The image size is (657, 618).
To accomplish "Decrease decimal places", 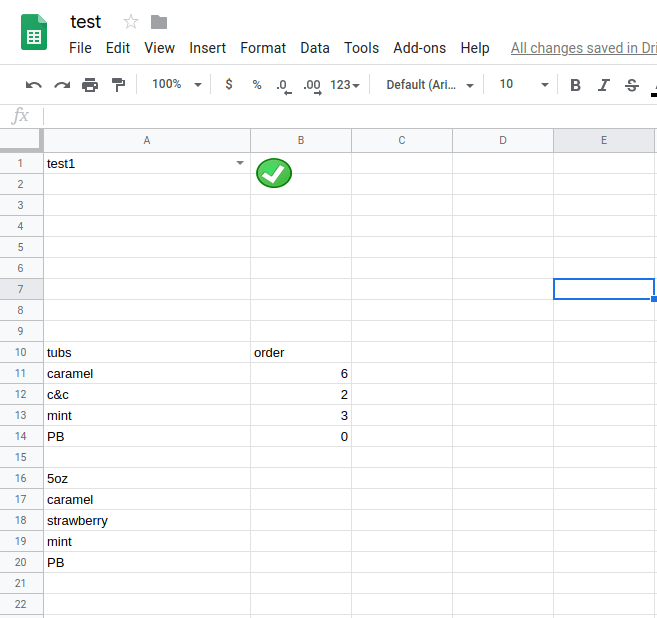I will pos(284,87).
